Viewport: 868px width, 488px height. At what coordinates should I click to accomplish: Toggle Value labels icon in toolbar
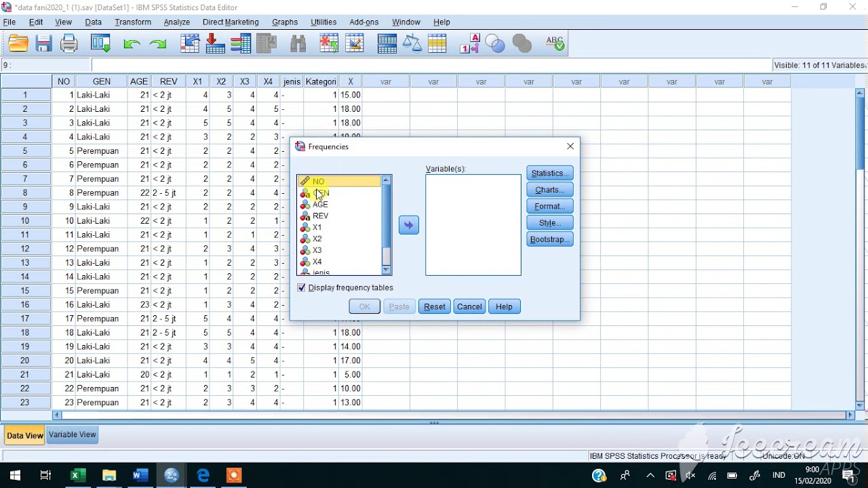click(x=470, y=44)
